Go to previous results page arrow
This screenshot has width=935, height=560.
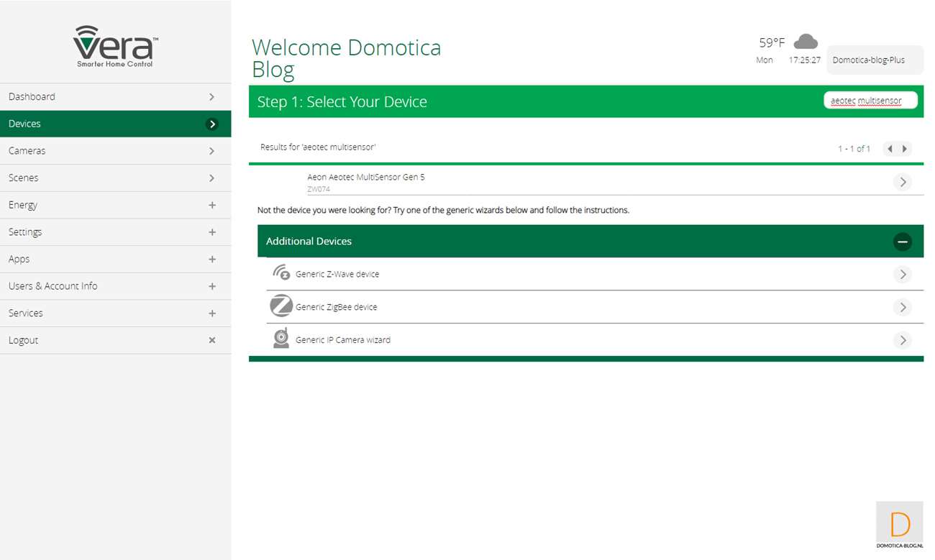click(890, 149)
